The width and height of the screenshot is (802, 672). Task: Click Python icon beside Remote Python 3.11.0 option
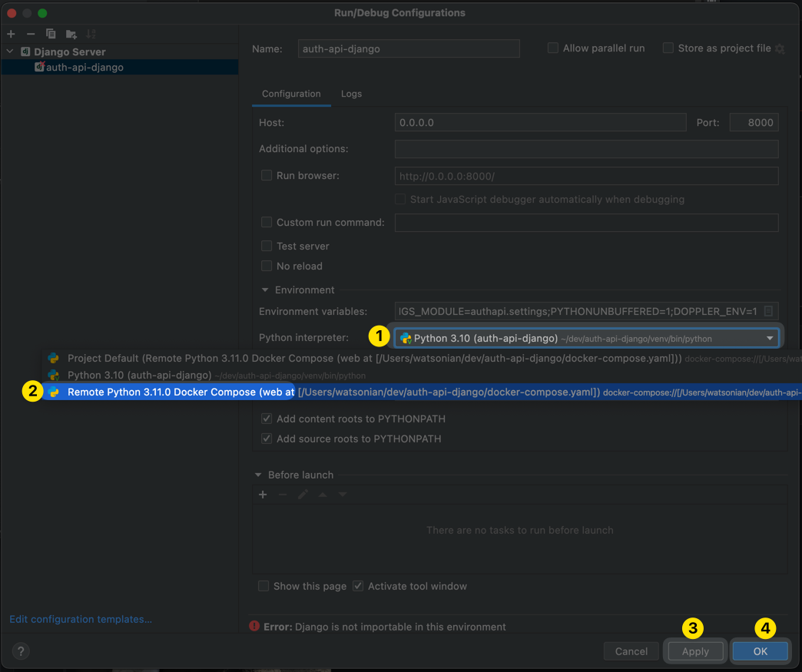53,392
